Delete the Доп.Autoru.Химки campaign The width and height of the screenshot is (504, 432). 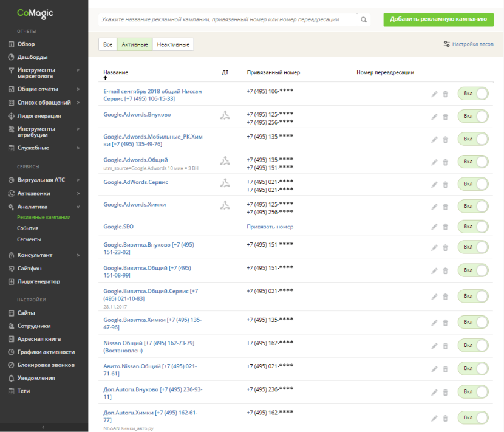point(445,418)
